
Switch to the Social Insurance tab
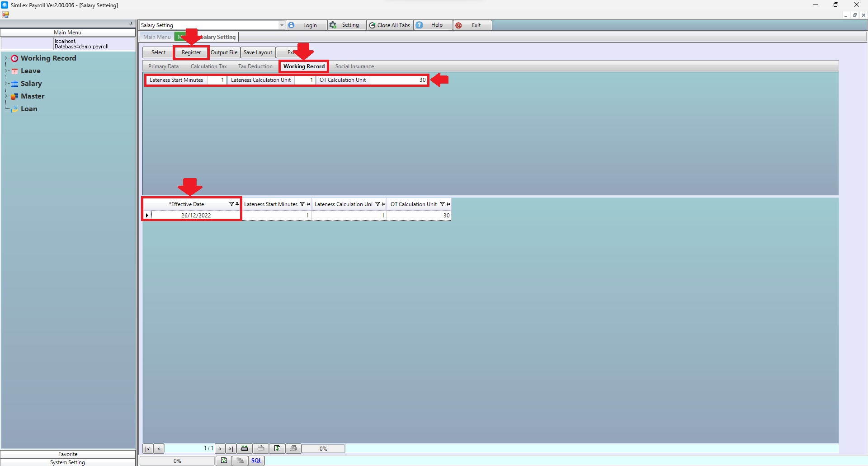[354, 66]
